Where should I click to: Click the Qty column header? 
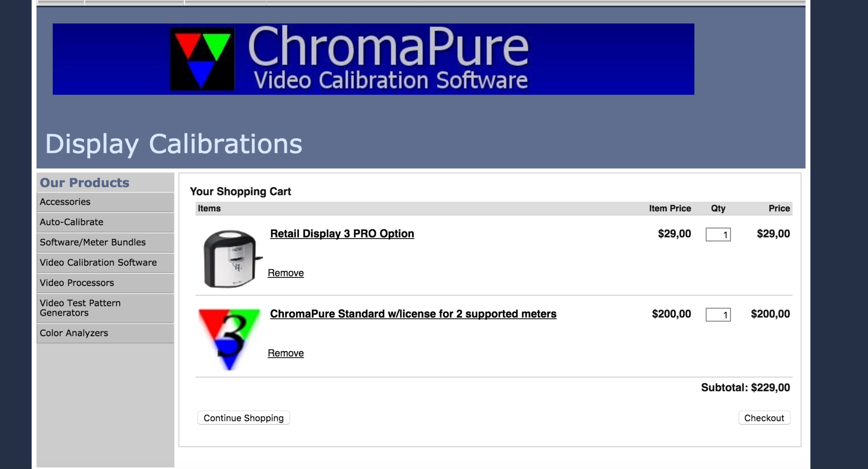[x=718, y=208]
